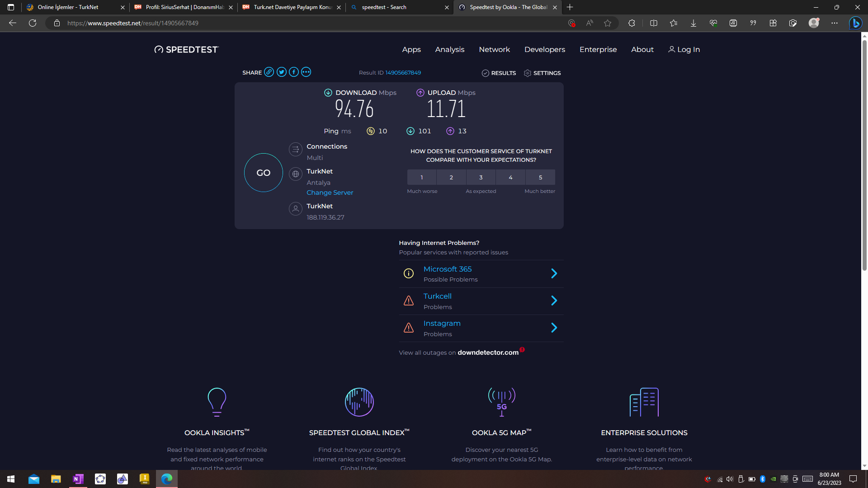Open Windows Start menu
This screenshot has width=868, height=488.
coord(11,479)
